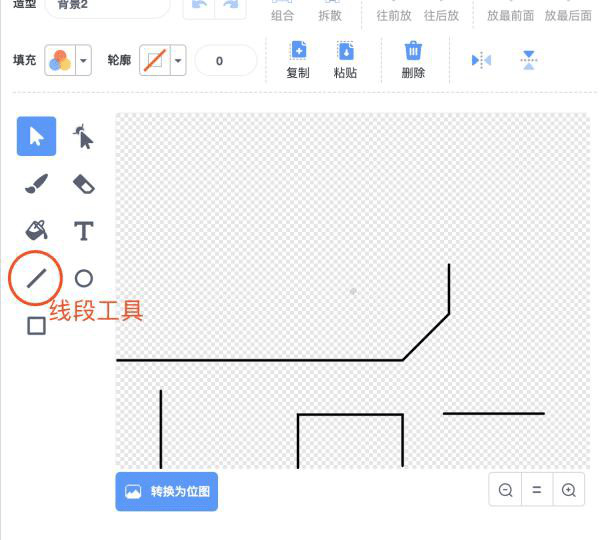
Task: Choose the Text tool
Action: point(84,231)
